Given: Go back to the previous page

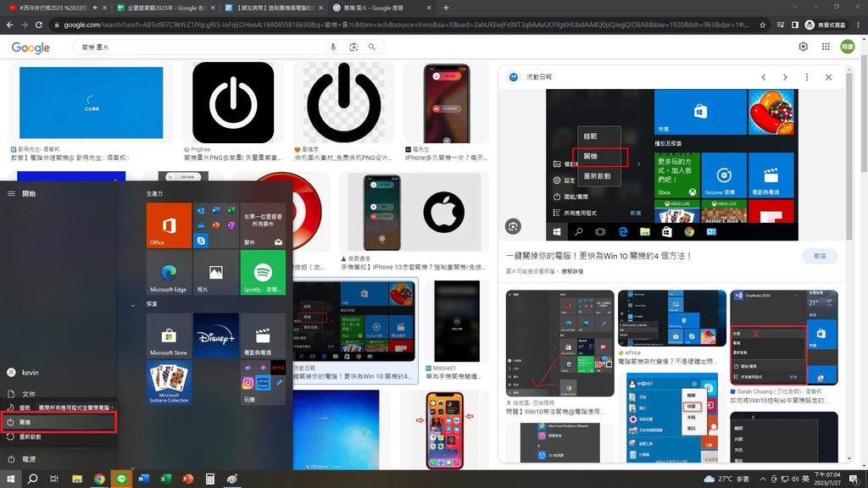Looking at the screenshot, I should (10, 25).
